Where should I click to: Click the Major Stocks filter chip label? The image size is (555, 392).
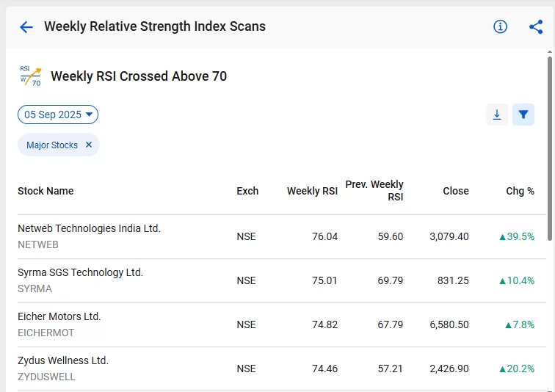pos(52,145)
